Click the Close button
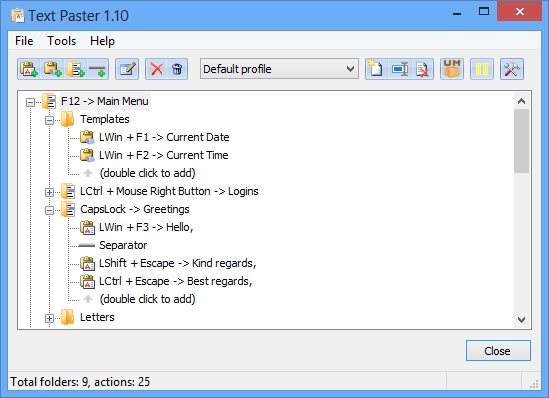This screenshot has width=549, height=398. click(498, 350)
